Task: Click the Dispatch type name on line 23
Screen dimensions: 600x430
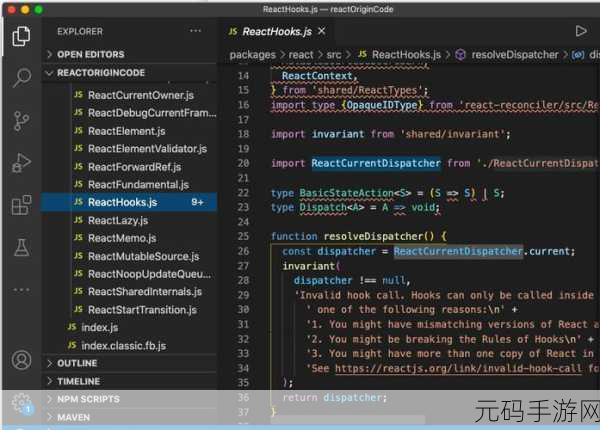Action: tap(323, 207)
